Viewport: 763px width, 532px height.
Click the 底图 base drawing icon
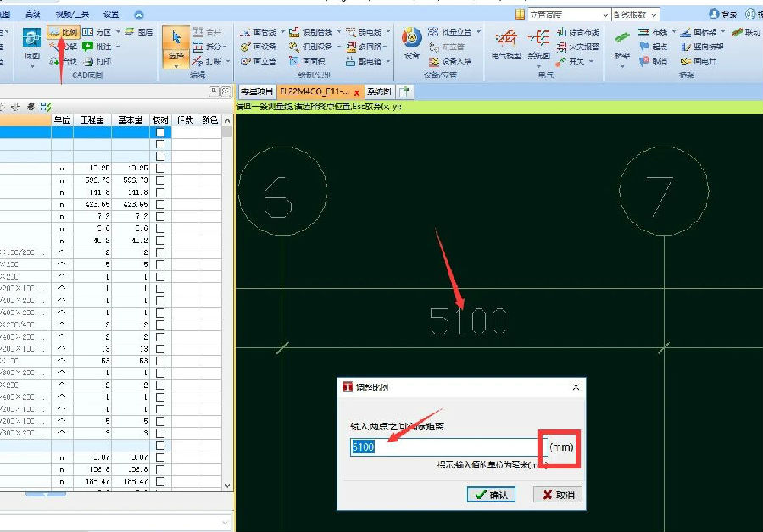32,42
